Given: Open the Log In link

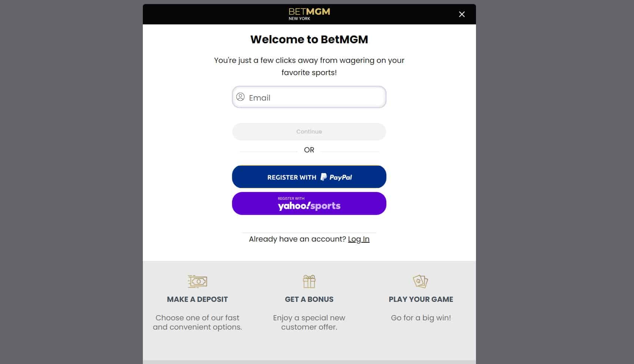Looking at the screenshot, I should click(x=359, y=239).
